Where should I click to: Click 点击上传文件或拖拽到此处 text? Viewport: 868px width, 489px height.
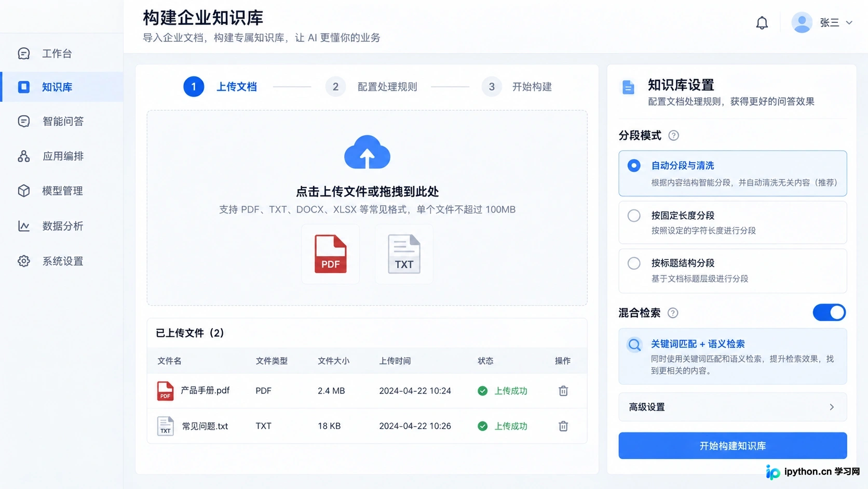click(367, 192)
